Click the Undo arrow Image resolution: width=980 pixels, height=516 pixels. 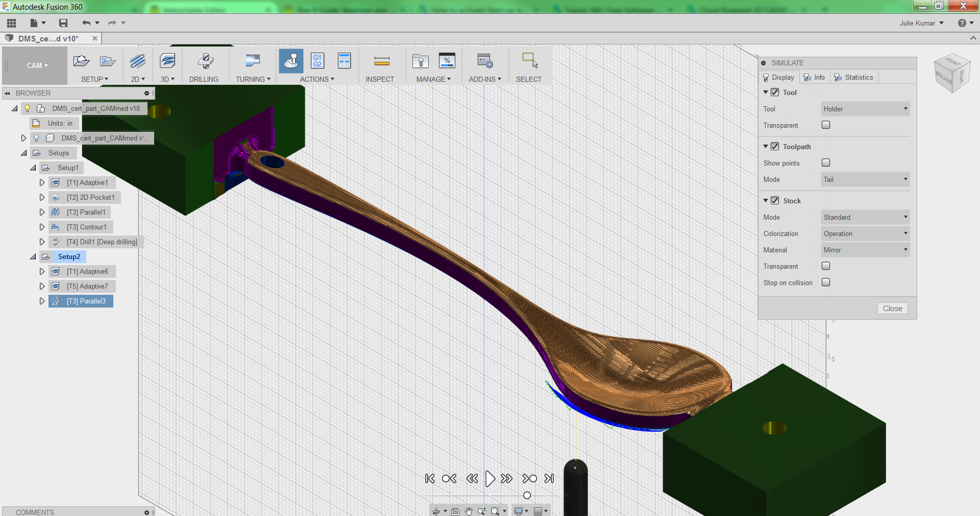click(86, 23)
